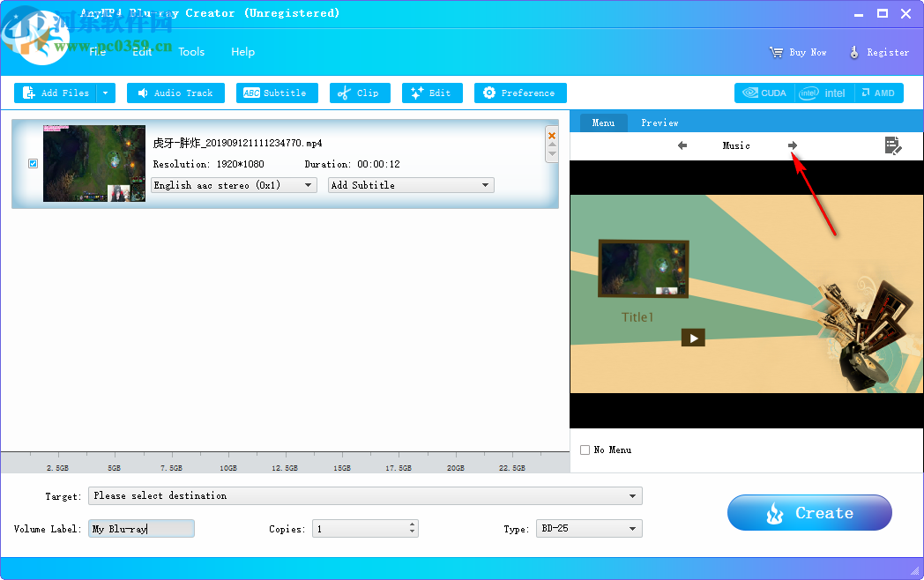Open the video Edit tool
Screen dimensions: 924x580
point(432,93)
